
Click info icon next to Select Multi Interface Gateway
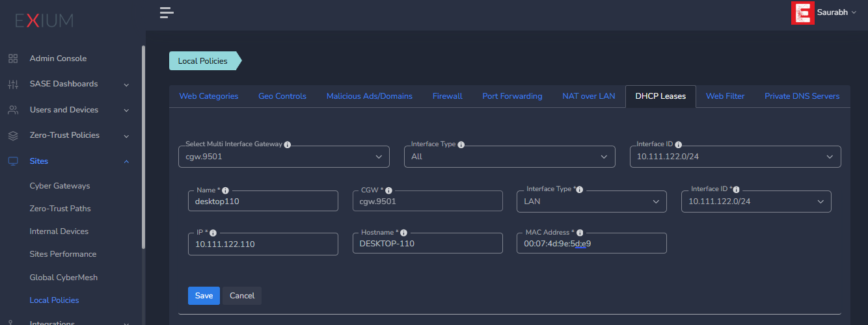coord(287,144)
